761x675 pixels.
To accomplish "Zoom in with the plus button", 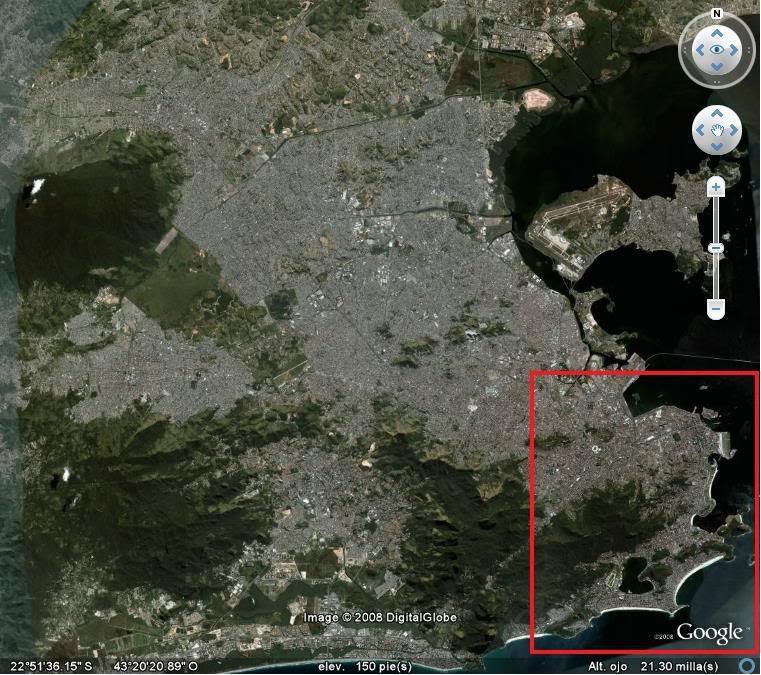I will (x=716, y=187).
